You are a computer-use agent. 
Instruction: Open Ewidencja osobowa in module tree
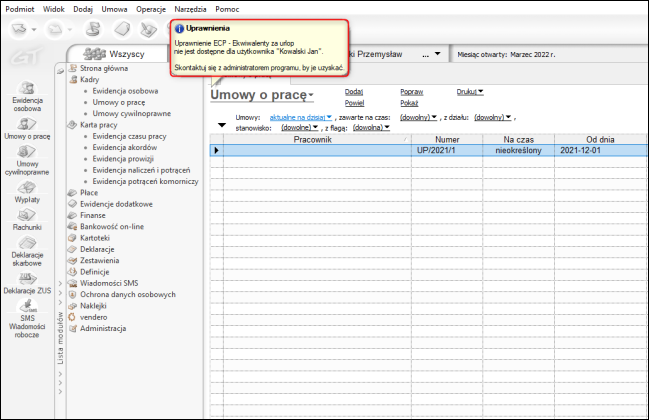point(125,91)
